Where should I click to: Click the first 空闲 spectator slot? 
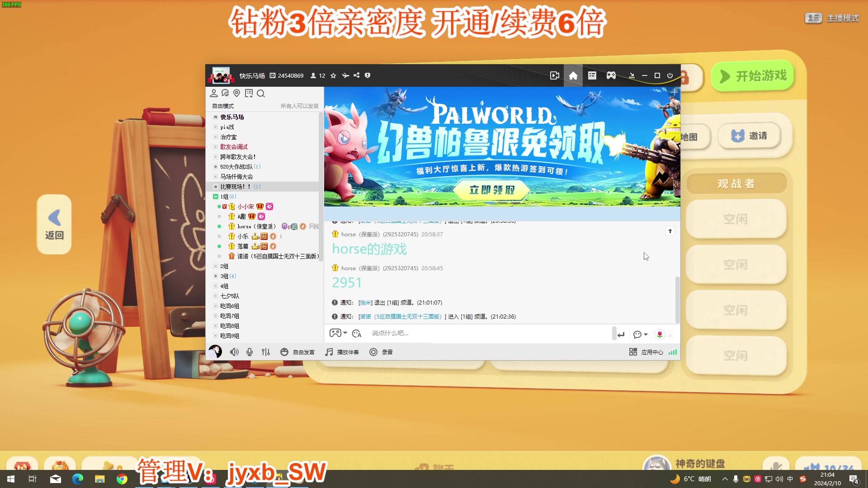(736, 219)
